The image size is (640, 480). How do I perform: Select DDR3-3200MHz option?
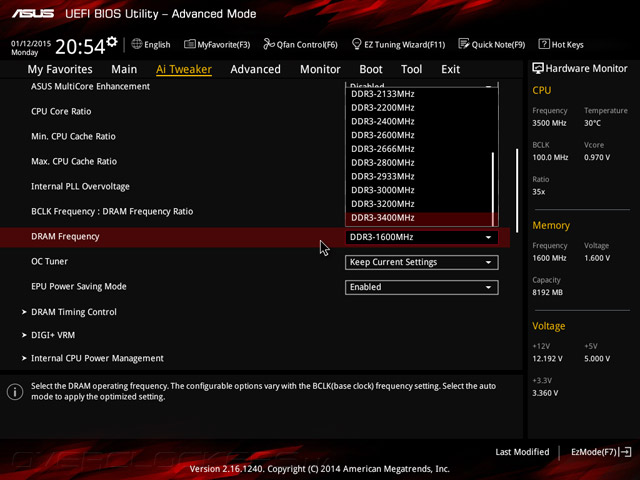pyautogui.click(x=418, y=204)
